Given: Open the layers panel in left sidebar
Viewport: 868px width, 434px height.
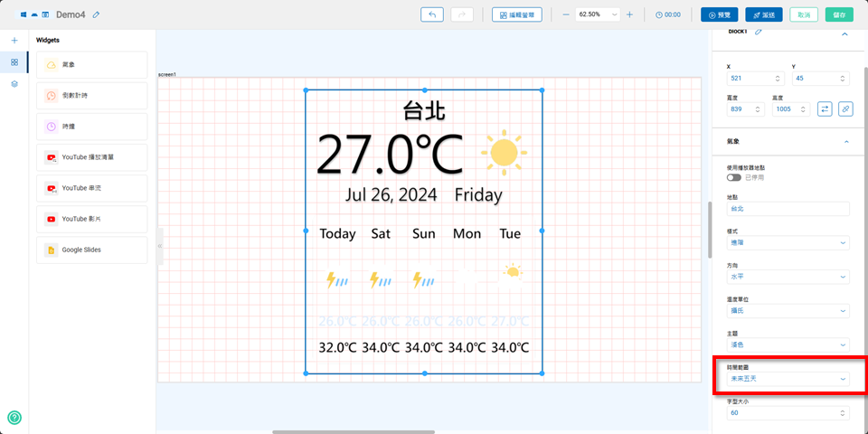Looking at the screenshot, I should (14, 84).
